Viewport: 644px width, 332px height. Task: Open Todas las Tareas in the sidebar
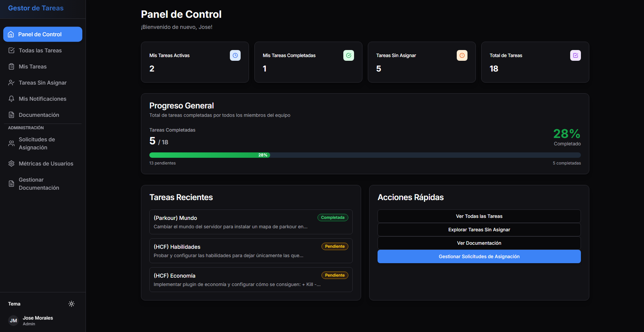pos(40,50)
